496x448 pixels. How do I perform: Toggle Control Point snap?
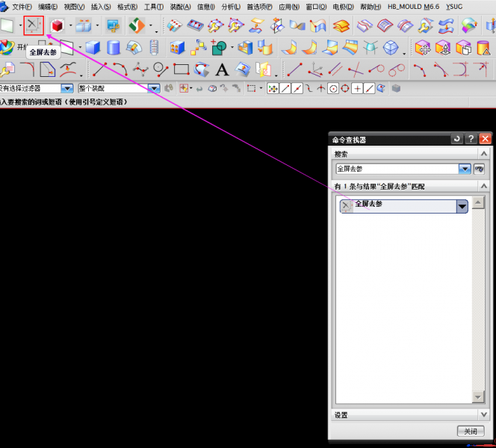tap(309, 89)
